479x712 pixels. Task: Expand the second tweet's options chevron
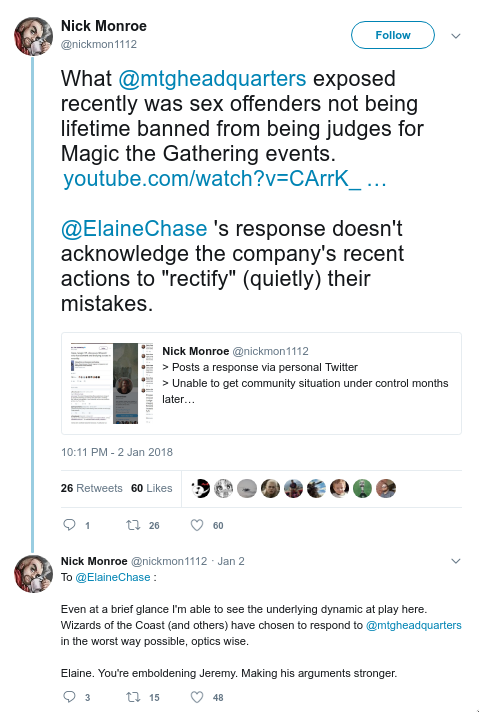click(x=456, y=561)
